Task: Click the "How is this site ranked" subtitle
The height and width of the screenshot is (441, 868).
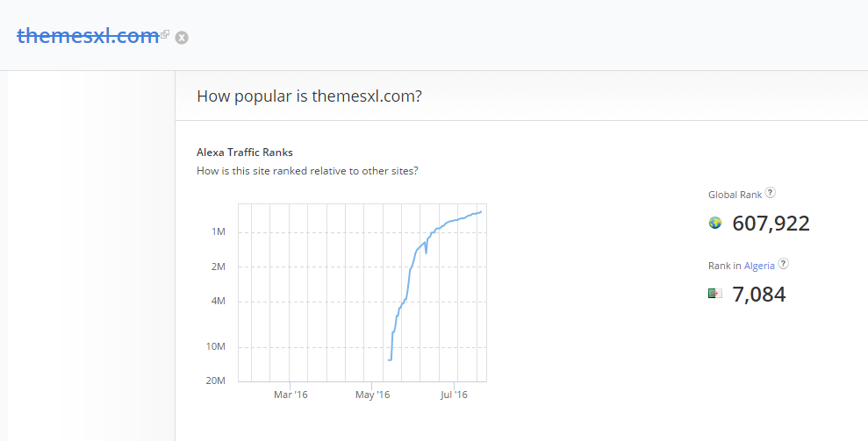Action: 307,170
